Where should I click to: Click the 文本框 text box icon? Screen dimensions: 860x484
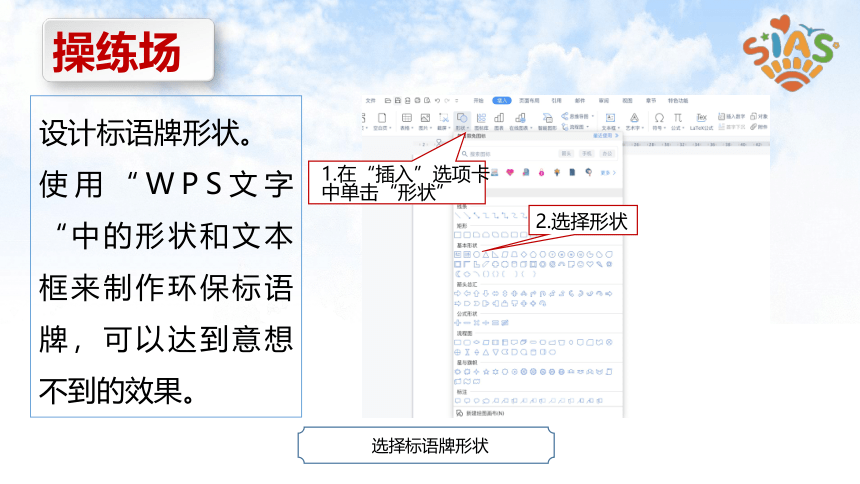pyautogui.click(x=610, y=118)
